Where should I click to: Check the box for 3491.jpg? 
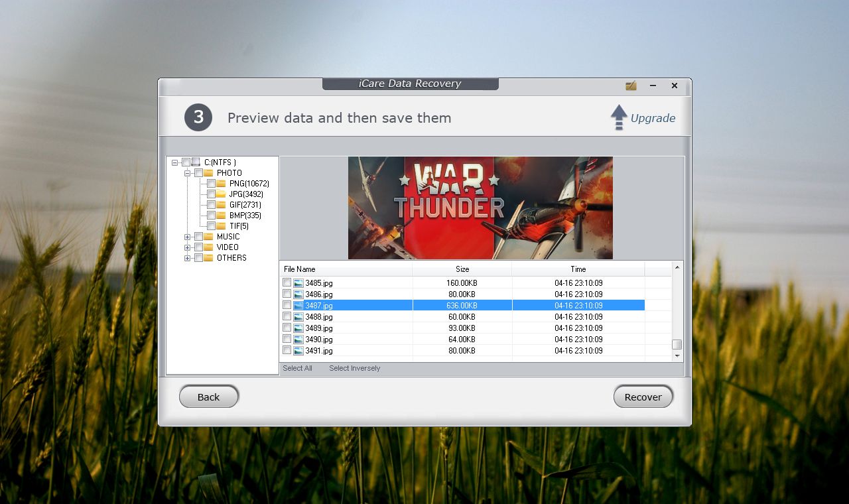(x=287, y=350)
